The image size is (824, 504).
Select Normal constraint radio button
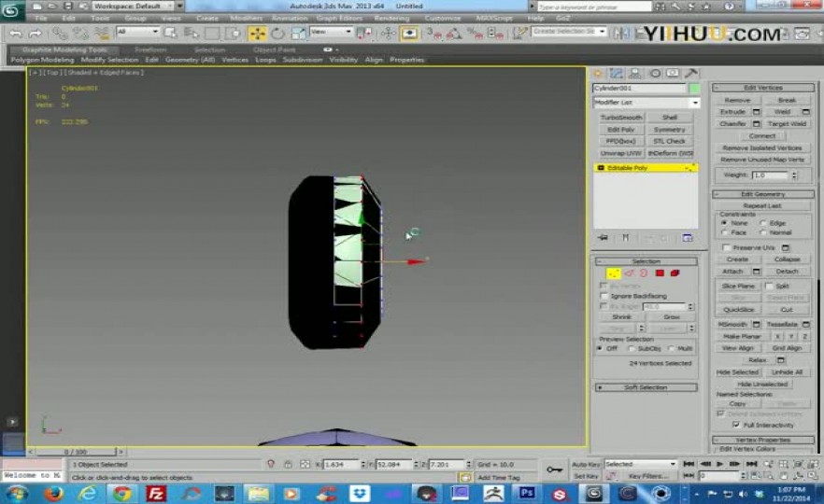[x=763, y=232]
